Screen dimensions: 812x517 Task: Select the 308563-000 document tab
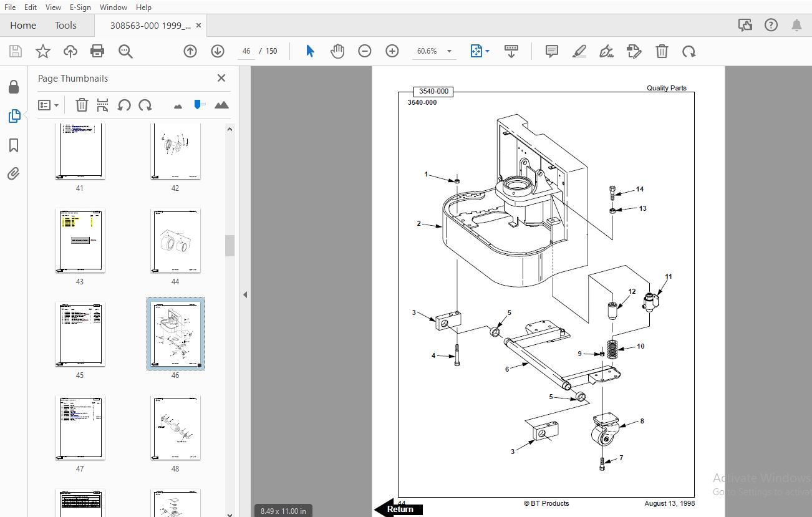point(150,26)
